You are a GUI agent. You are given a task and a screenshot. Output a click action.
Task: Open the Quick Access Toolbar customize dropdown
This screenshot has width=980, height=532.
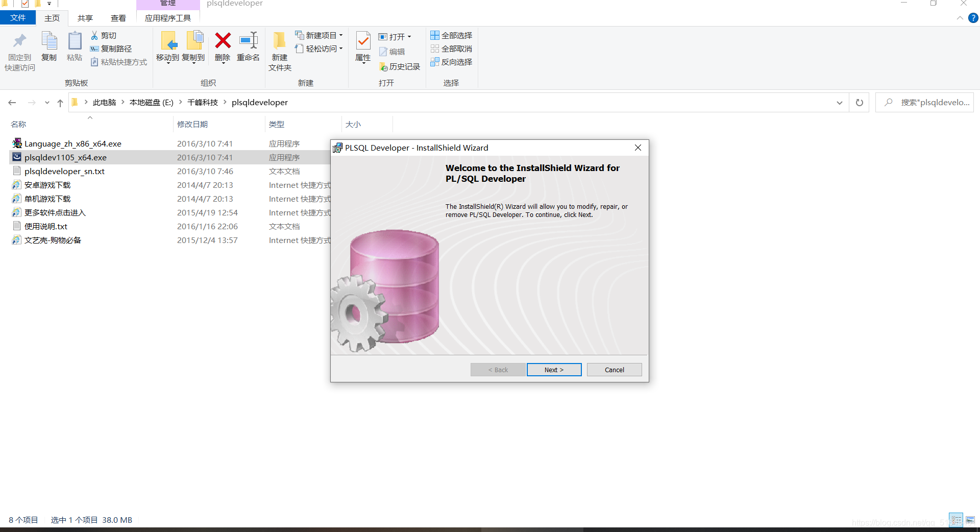point(50,4)
